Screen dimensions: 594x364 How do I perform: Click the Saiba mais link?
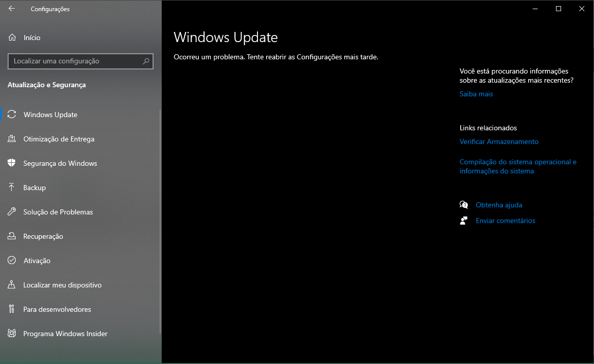pos(476,94)
